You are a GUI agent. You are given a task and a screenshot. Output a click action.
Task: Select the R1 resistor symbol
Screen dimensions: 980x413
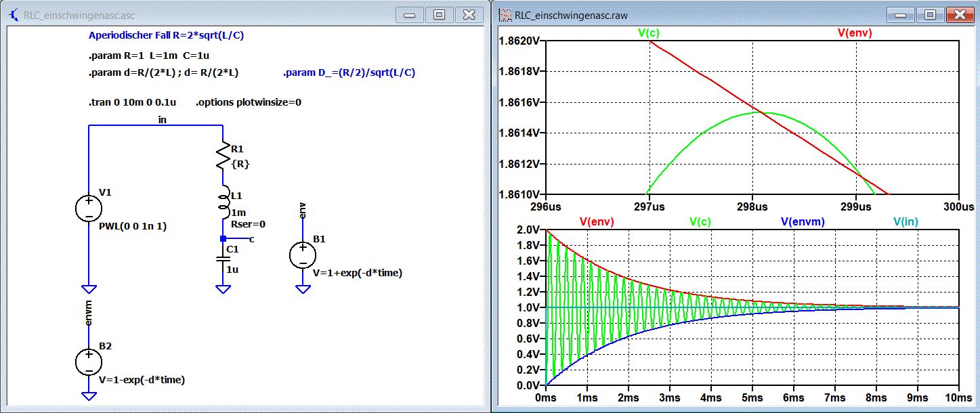coord(223,156)
